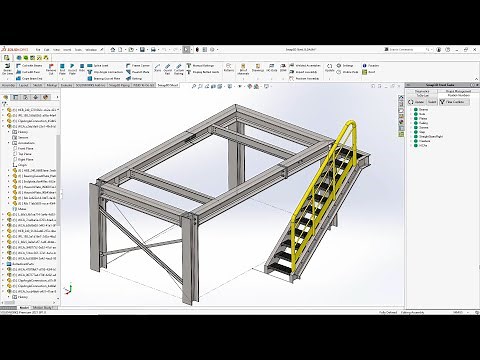The width and height of the screenshot is (480, 360).
Task: Switch to the Sketch tab
Action: click(37, 85)
